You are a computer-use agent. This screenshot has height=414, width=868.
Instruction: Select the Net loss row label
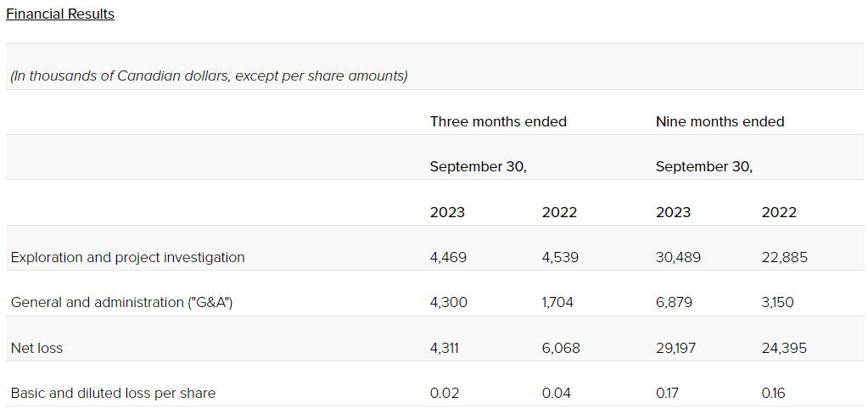click(36, 348)
